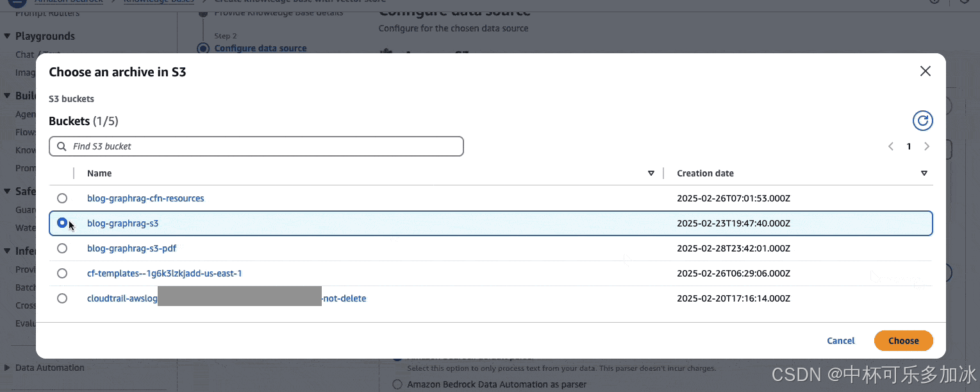980x392 pixels.
Task: Open the blog-graphrag-s3-pdf bucket link
Action: pyautogui.click(x=131, y=248)
